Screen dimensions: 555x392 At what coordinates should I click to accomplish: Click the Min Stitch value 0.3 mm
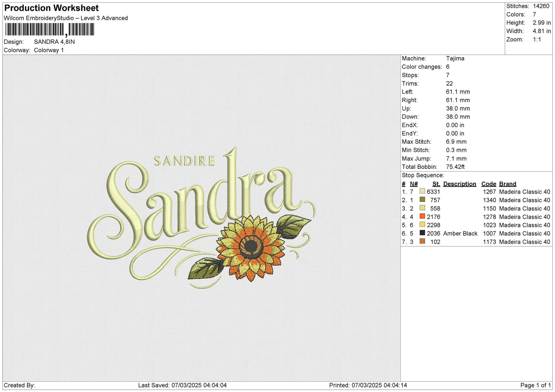(456, 150)
